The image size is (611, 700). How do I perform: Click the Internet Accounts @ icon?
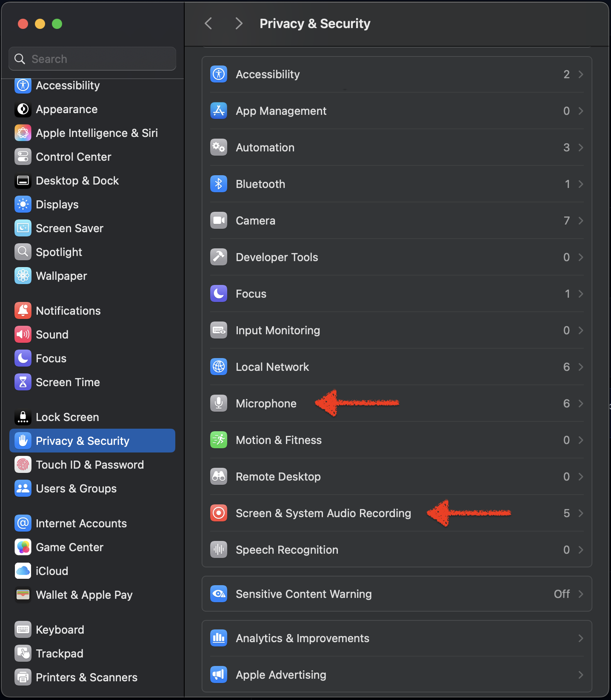point(23,524)
